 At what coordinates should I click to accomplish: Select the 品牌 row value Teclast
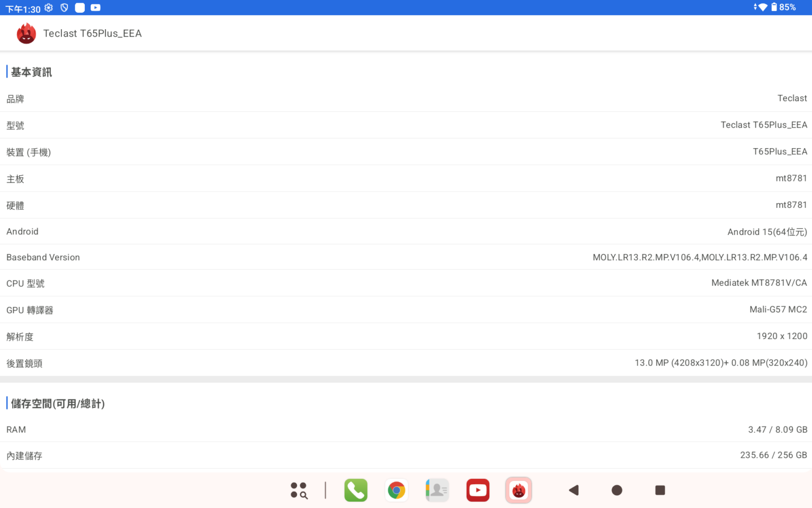792,98
